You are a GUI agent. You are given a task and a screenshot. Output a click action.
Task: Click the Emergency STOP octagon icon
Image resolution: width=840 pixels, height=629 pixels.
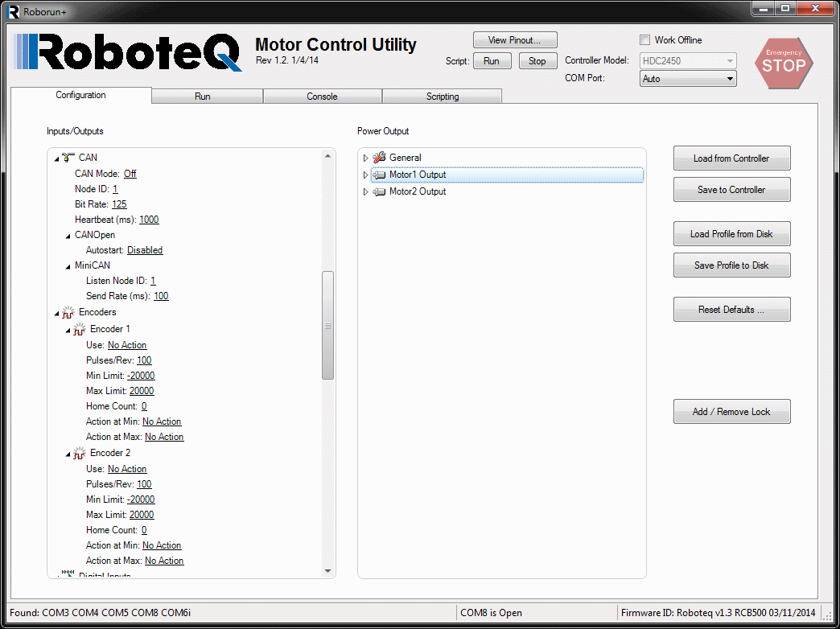coord(783,63)
